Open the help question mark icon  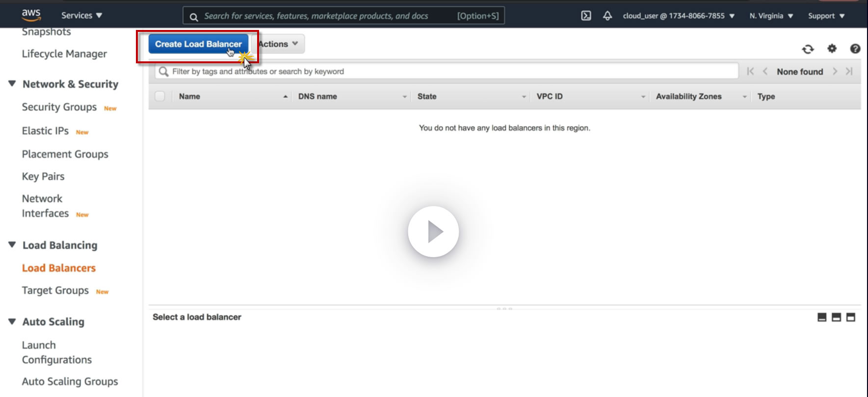click(x=855, y=49)
